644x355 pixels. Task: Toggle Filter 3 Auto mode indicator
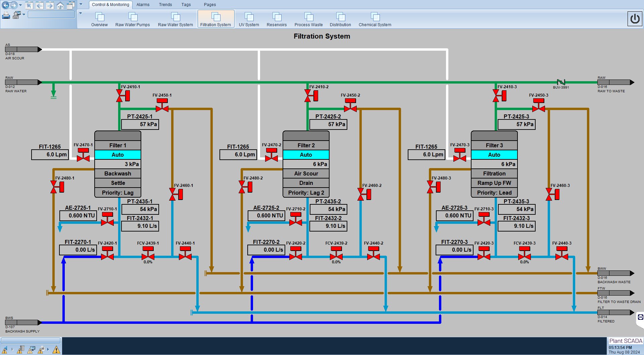(494, 155)
